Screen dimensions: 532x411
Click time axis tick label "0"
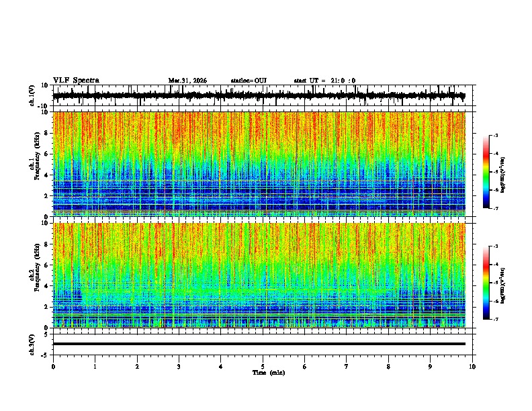click(53, 367)
